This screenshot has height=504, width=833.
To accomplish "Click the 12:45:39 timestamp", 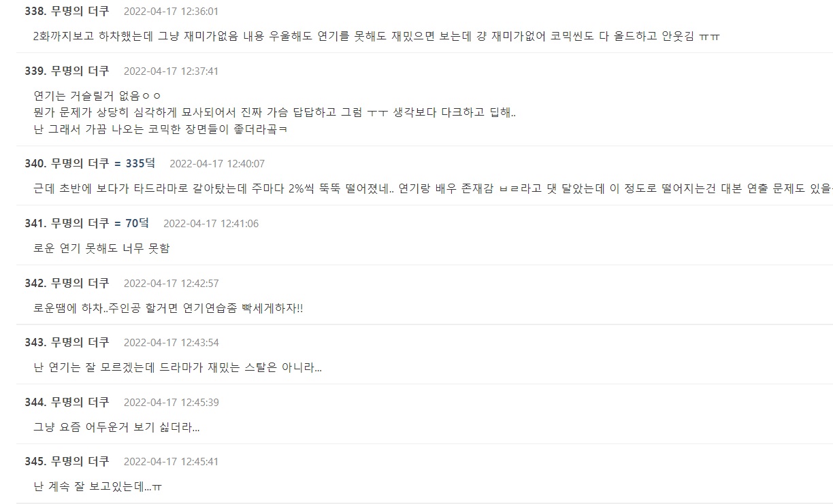I will (x=171, y=403).
